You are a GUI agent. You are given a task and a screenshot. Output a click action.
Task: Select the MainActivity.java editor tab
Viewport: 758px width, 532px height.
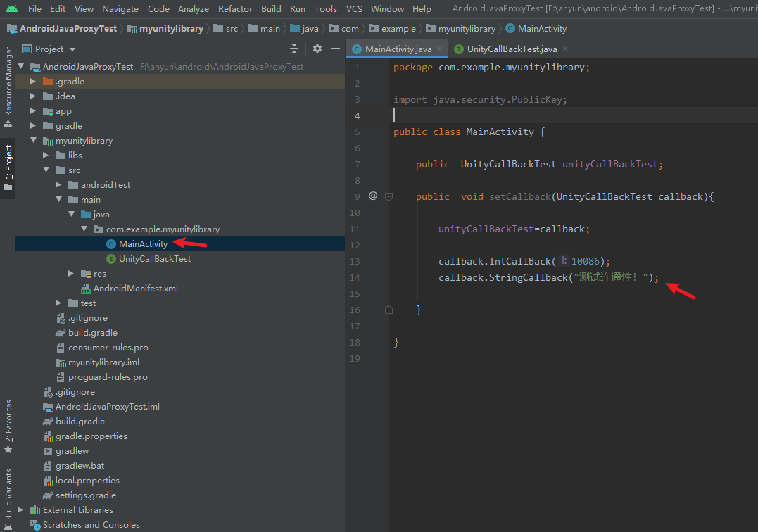398,49
